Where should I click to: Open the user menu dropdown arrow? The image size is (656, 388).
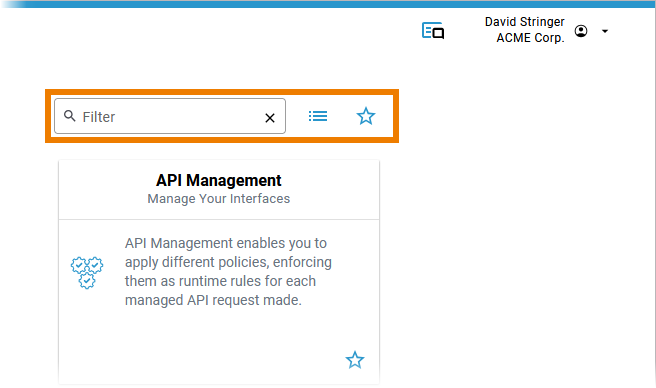click(x=605, y=31)
